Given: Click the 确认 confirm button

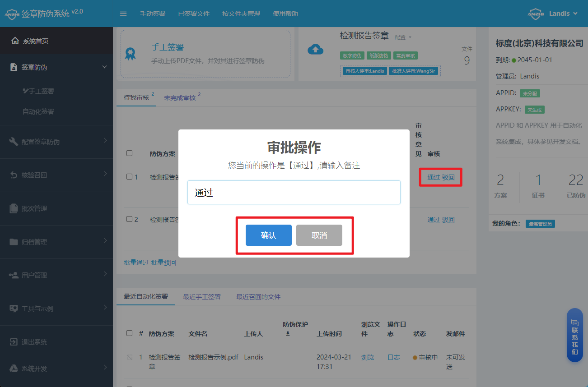Looking at the screenshot, I should (268, 235).
